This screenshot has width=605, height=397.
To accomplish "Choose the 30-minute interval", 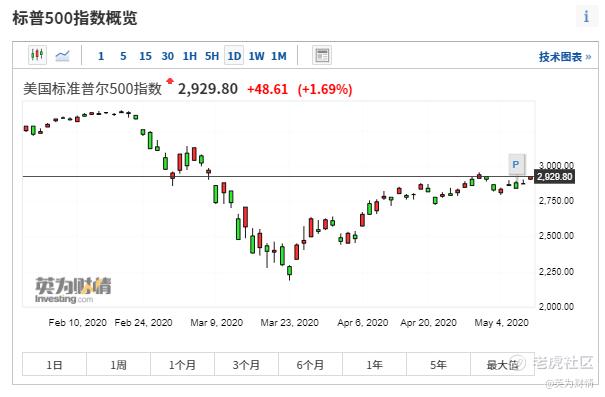I will point(167,56).
